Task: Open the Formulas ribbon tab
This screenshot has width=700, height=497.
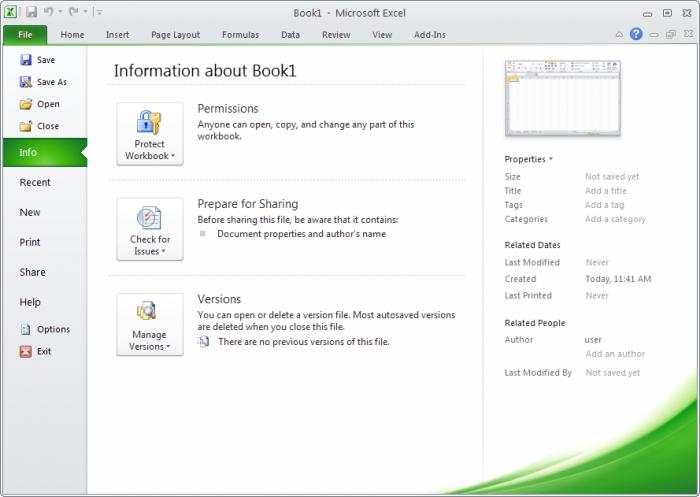Action: click(240, 35)
